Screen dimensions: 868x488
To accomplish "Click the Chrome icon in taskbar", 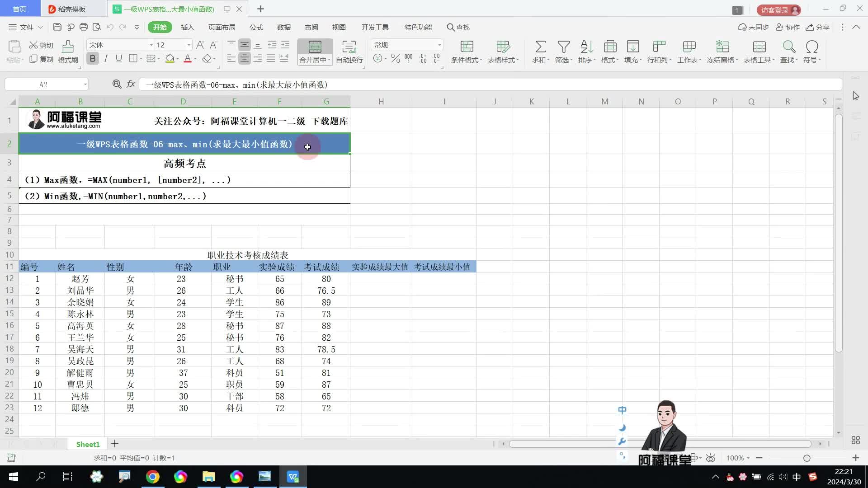I will pyautogui.click(x=153, y=477).
